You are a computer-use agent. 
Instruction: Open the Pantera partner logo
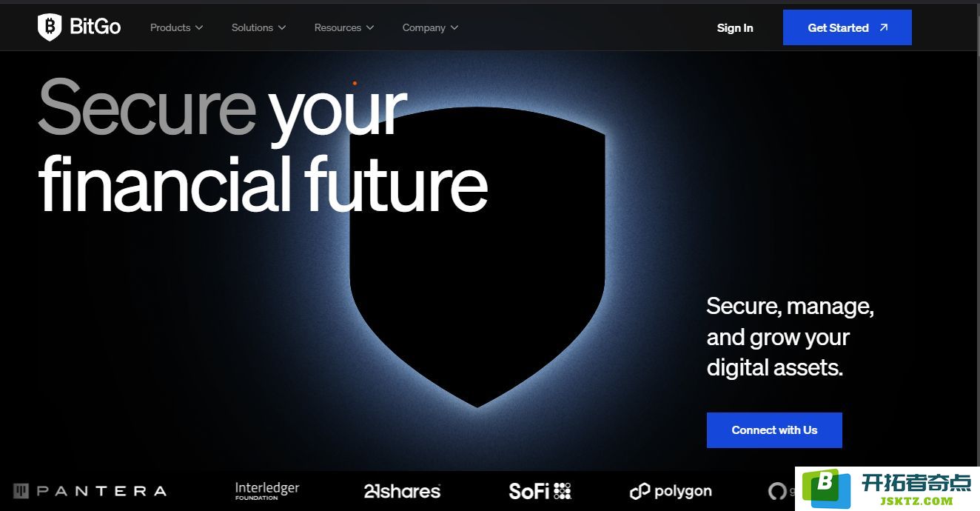90,490
